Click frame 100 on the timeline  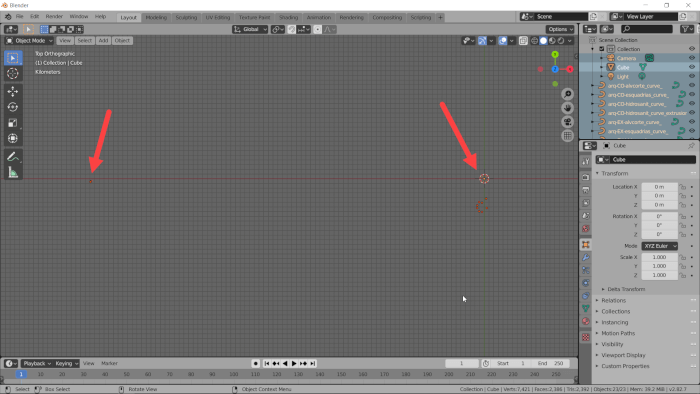tap(233, 374)
